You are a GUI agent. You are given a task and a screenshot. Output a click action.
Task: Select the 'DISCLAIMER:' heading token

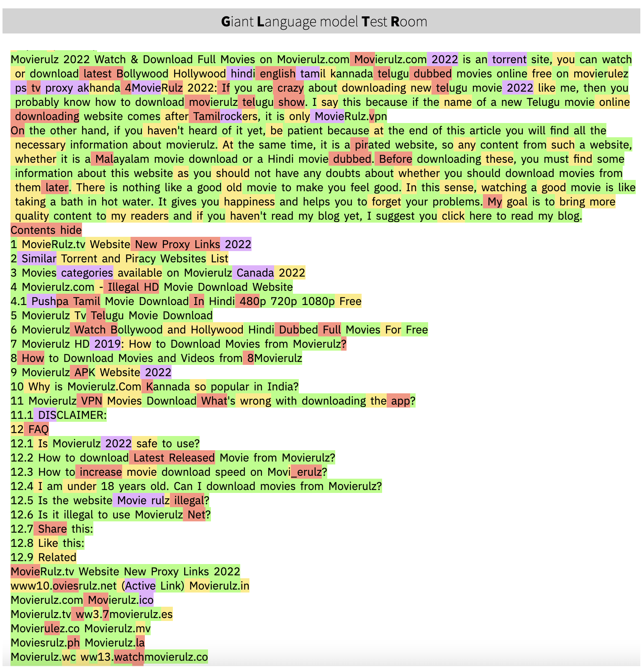(72, 415)
